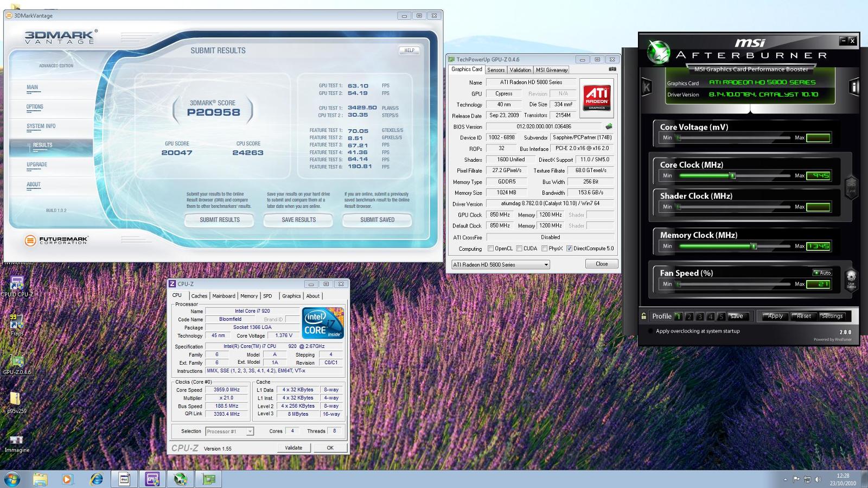Screen dimensions: 868x488
Task: Open the GPU selection dropdown in GPU-Z
Action: [x=500, y=264]
